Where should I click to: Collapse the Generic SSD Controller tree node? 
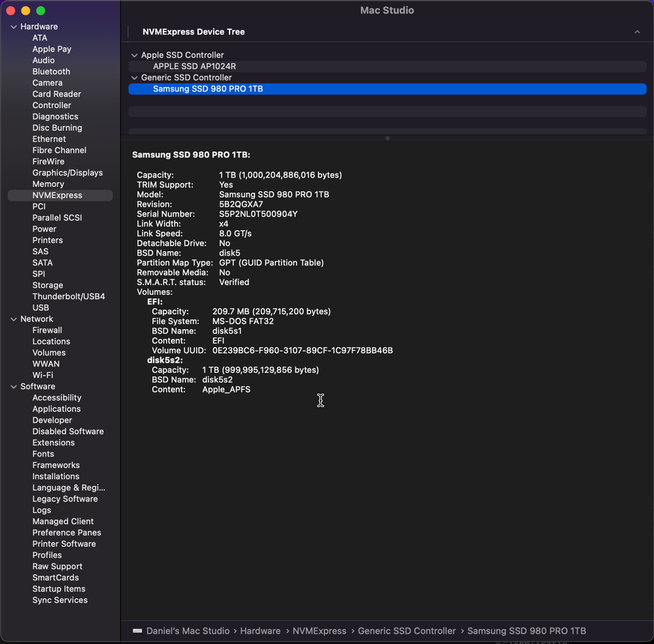coord(134,78)
